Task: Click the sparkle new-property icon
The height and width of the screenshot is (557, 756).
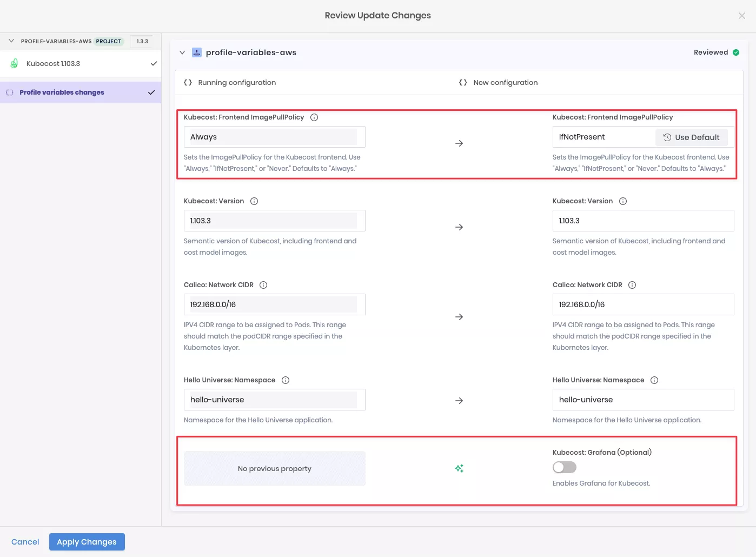Action: point(459,468)
